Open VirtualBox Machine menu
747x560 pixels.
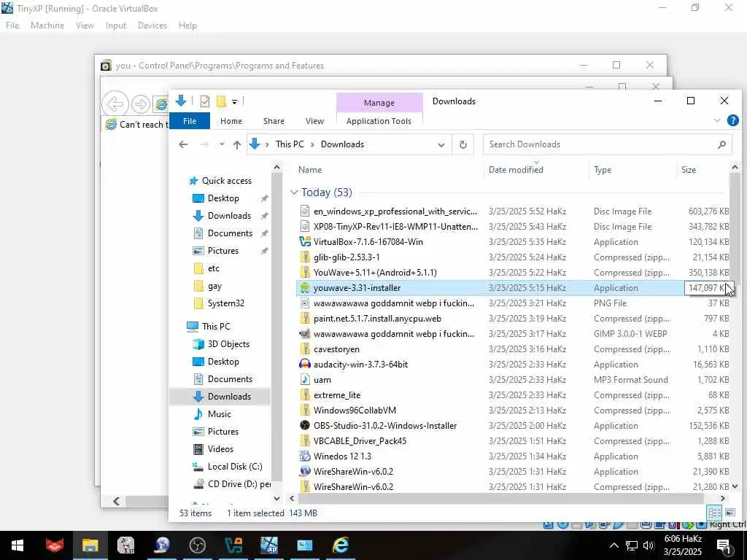(x=47, y=26)
